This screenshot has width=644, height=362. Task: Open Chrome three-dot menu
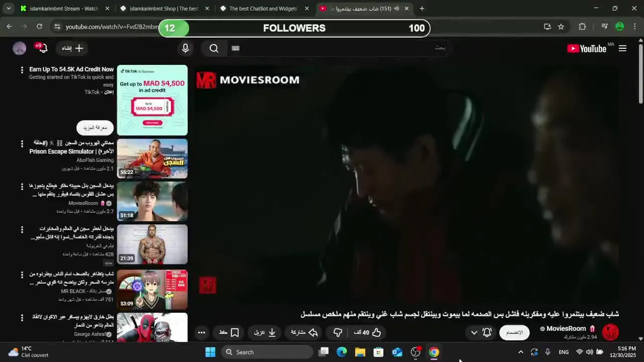(x=635, y=27)
